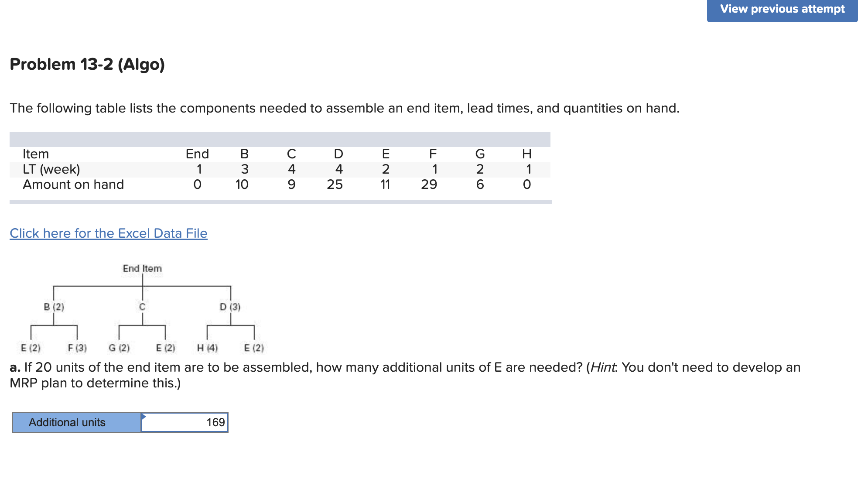
Task: Select the G (2) node under C
Action: tap(118, 348)
